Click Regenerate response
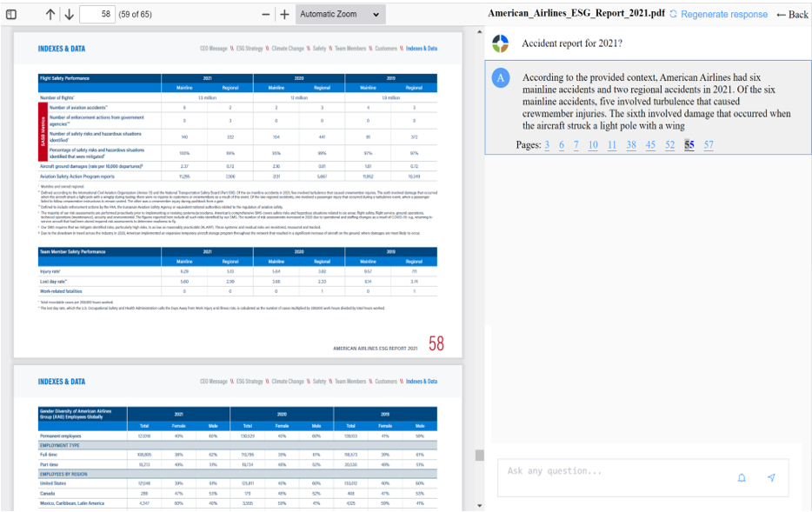 718,14
